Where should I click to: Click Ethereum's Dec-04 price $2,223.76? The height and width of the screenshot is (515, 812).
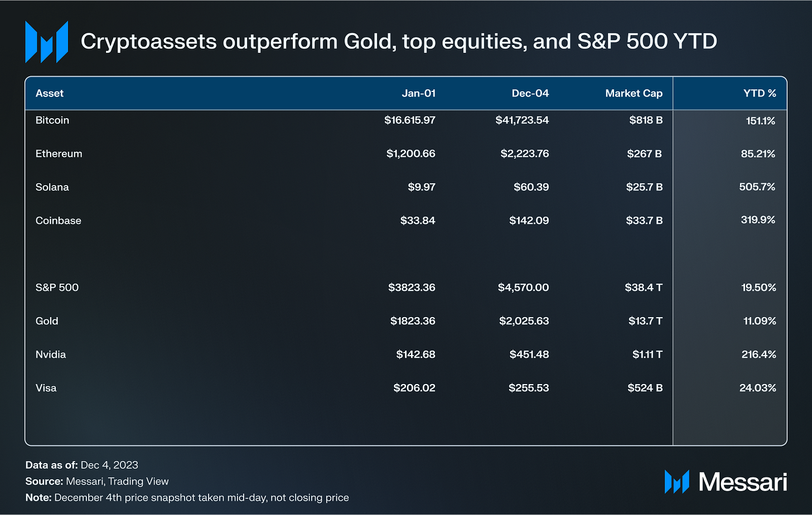click(x=525, y=154)
